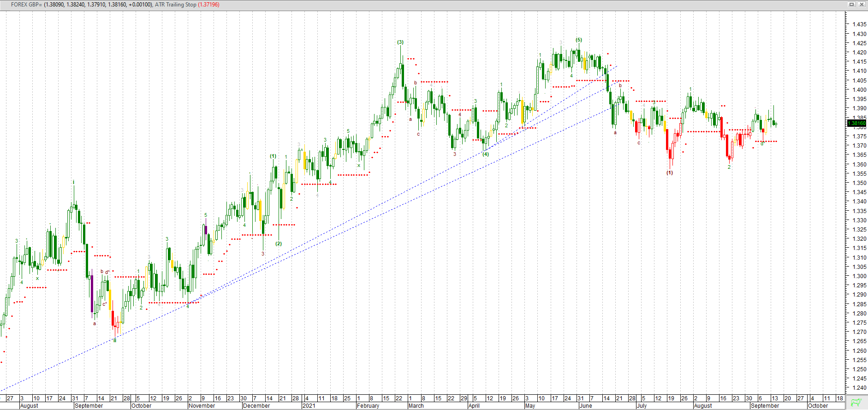Click the green bull icon in corner
Image resolution: width=868 pixels, height=410 pixels.
pos(856,403)
